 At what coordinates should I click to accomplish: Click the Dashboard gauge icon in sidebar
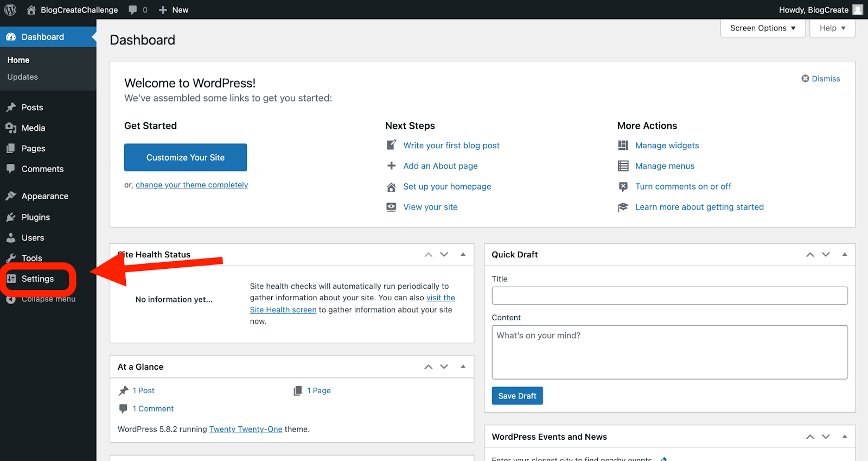point(11,37)
